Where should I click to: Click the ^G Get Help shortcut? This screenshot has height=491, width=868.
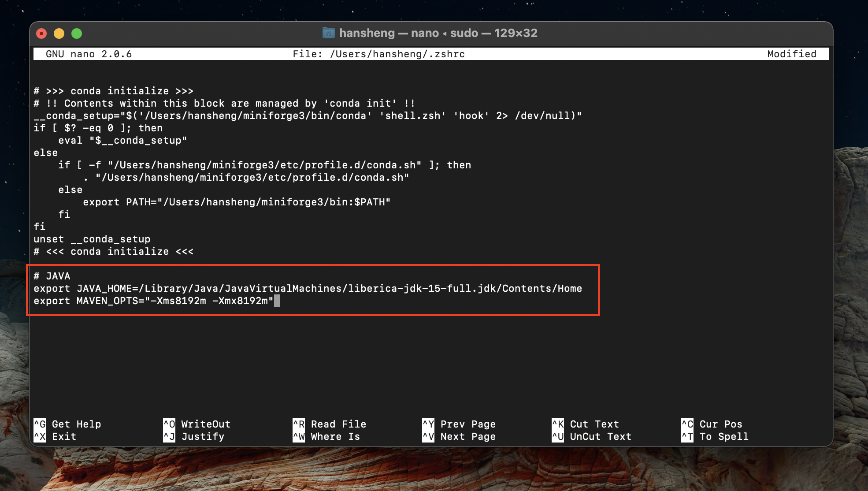(x=67, y=424)
